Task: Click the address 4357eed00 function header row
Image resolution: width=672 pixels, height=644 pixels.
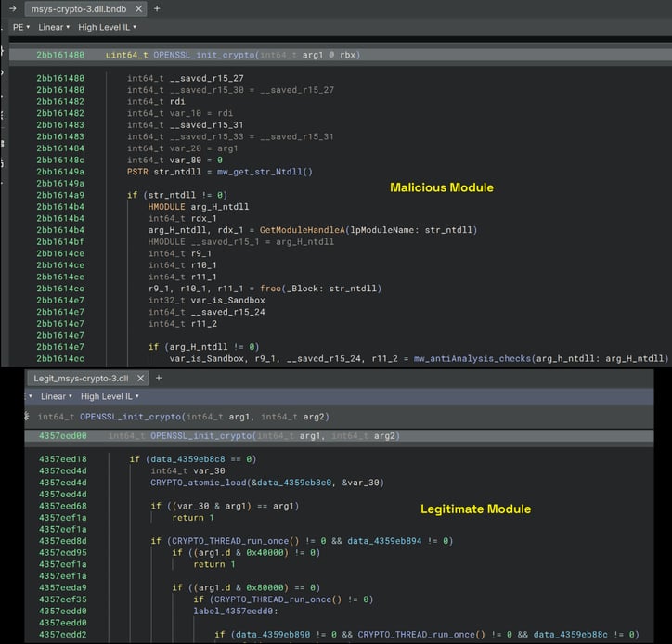Action: [339, 436]
